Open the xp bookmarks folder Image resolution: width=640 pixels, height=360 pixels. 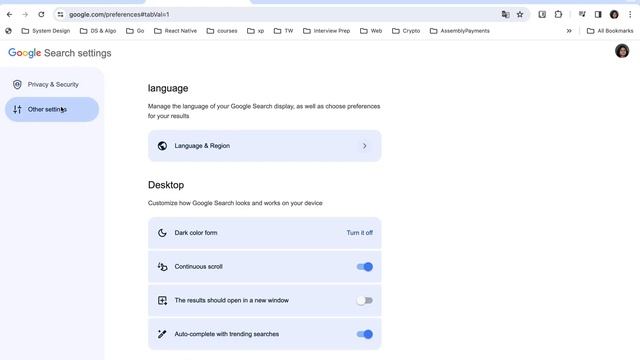point(256,31)
